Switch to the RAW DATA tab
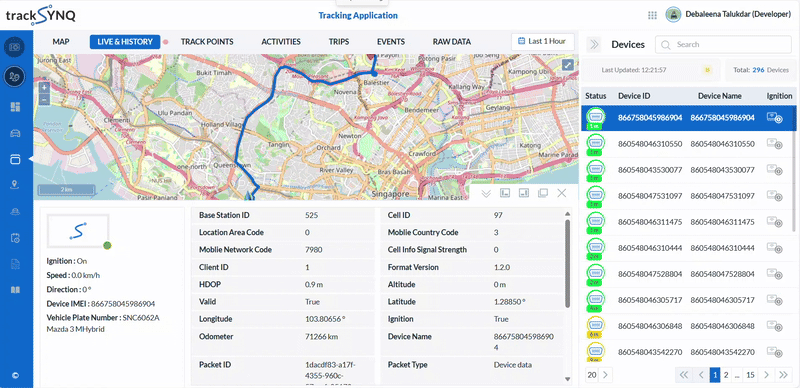This screenshot has width=800, height=388. (452, 42)
